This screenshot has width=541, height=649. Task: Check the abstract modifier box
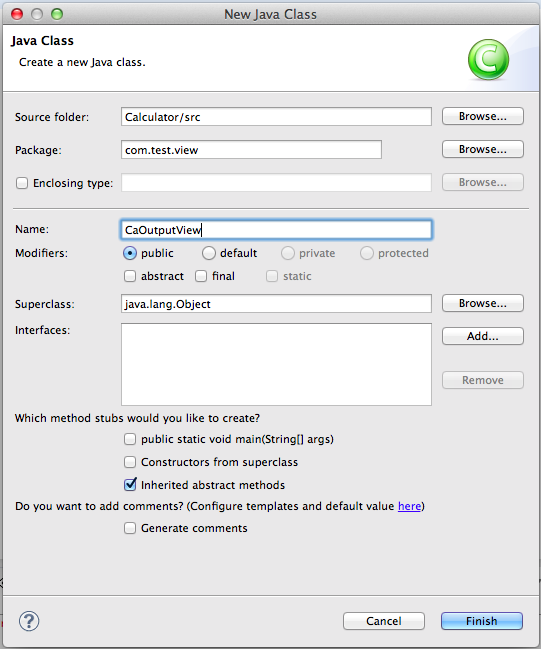pos(130,276)
